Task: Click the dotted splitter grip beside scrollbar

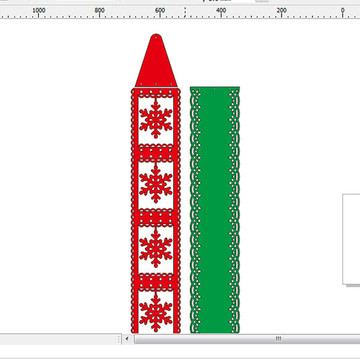Action: point(118,339)
